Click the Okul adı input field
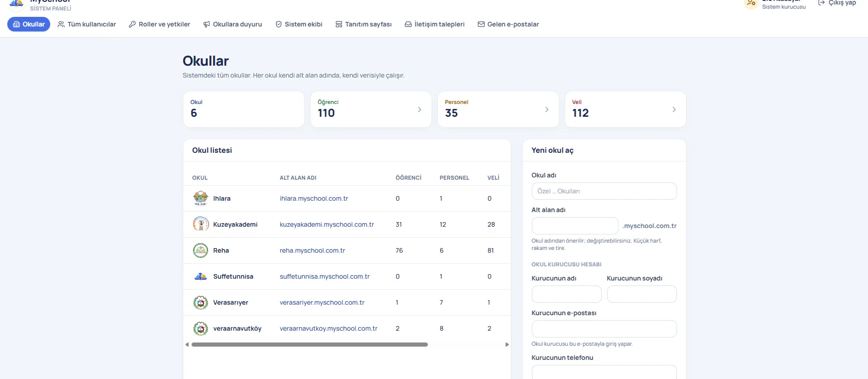868x379 pixels. click(x=604, y=191)
